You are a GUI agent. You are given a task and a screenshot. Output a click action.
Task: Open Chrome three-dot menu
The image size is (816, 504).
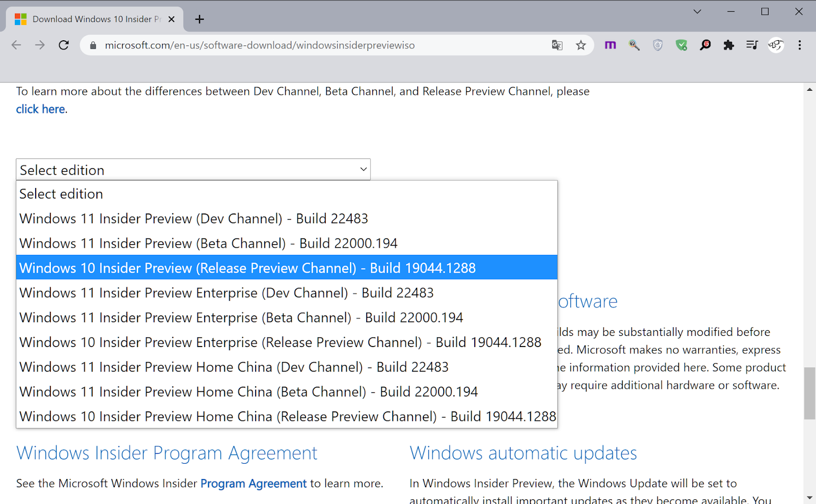tap(800, 45)
